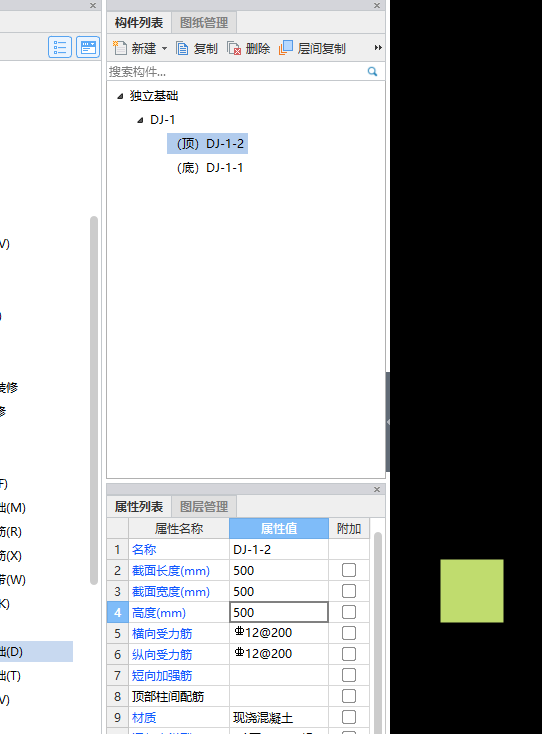Check 附加 box for 纵向受力筋
Screen dimensions: 542x734
pyautogui.click(x=349, y=654)
